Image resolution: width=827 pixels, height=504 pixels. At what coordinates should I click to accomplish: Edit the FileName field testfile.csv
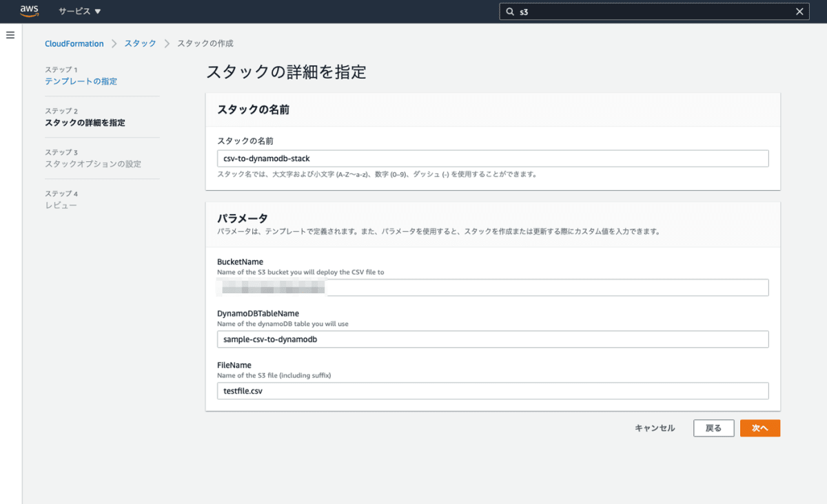click(493, 391)
